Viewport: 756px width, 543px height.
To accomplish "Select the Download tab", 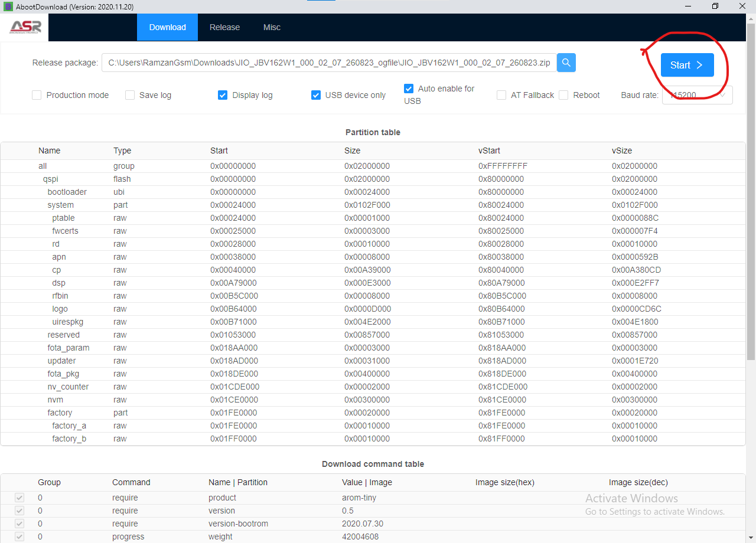I will coord(167,27).
